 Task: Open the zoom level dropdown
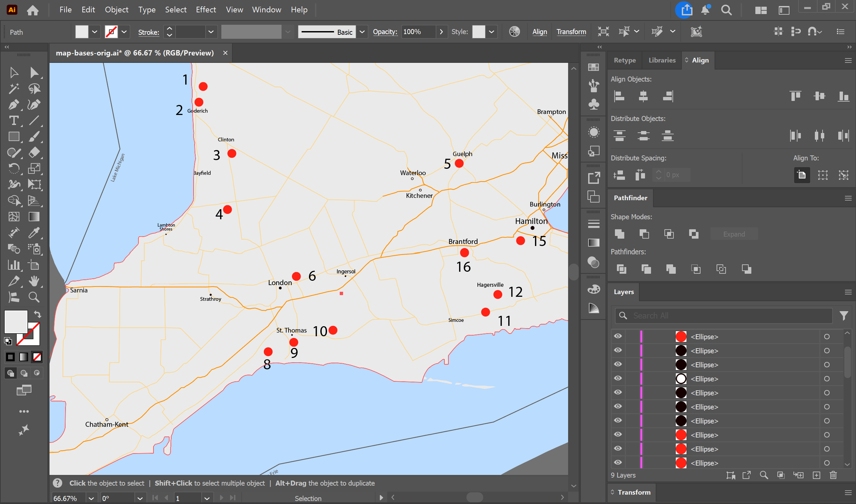91,498
